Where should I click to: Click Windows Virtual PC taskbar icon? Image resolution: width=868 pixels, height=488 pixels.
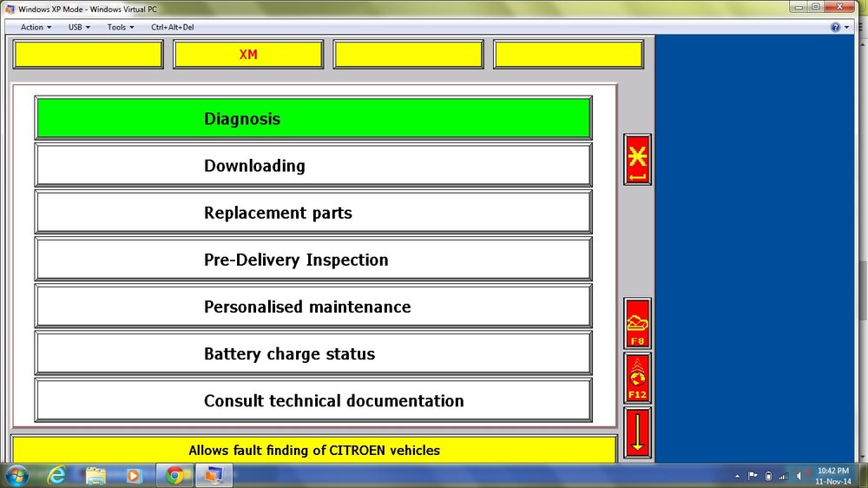tap(214, 476)
